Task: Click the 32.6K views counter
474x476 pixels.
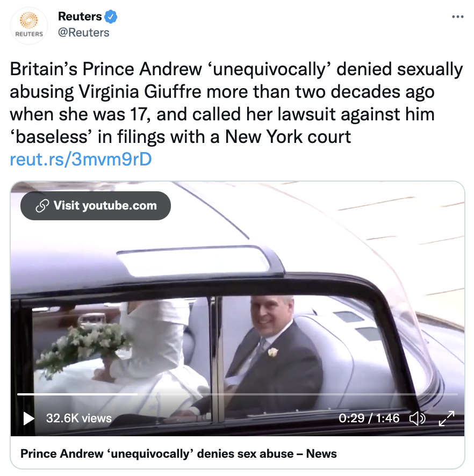Action: pos(79,419)
